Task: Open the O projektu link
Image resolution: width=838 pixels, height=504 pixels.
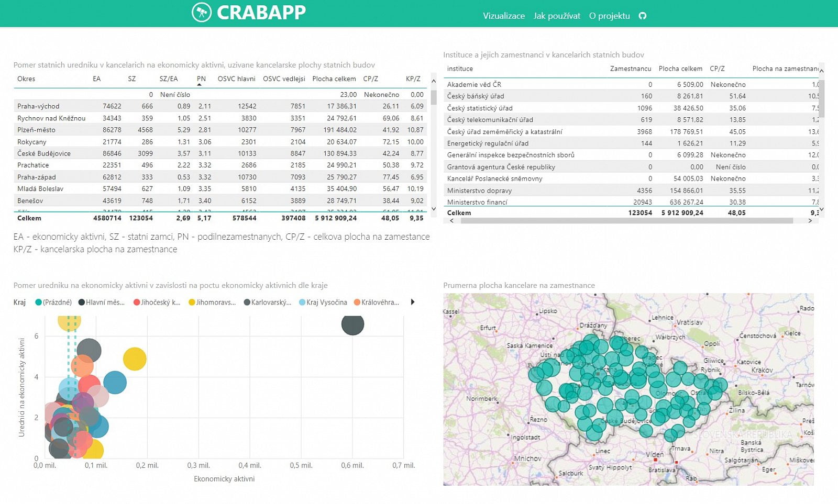Action: tap(610, 16)
